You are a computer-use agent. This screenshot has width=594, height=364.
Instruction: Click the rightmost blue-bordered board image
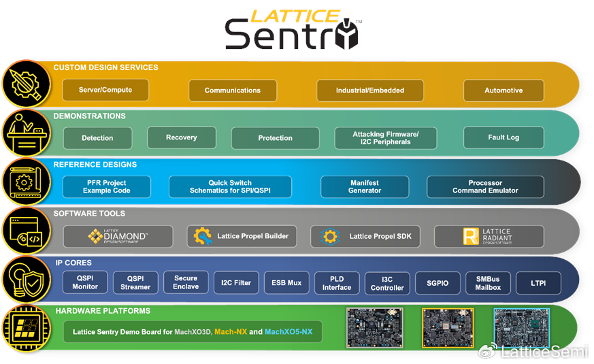coord(521,328)
